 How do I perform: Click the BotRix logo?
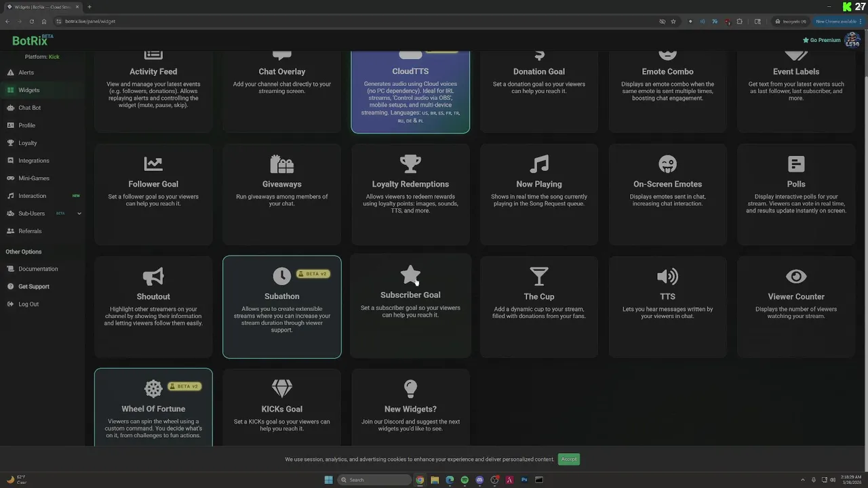click(33, 41)
